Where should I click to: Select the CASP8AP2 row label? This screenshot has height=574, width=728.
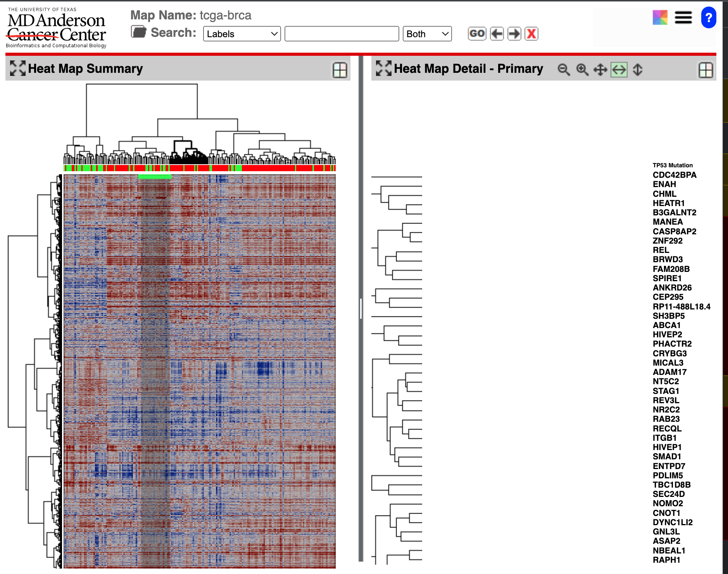click(675, 232)
